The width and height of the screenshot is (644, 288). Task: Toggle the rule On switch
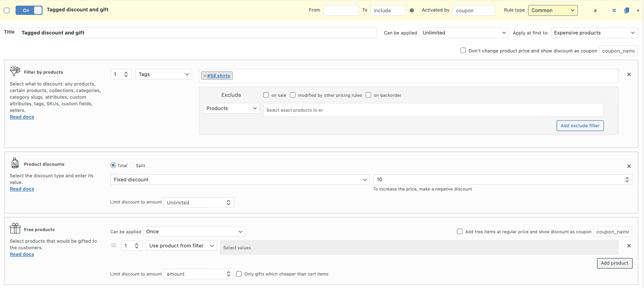29,10
